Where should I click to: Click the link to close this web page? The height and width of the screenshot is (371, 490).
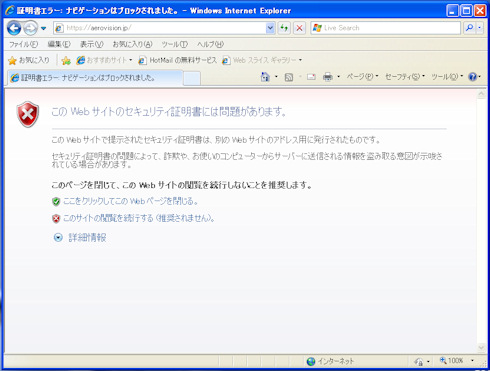pos(131,201)
